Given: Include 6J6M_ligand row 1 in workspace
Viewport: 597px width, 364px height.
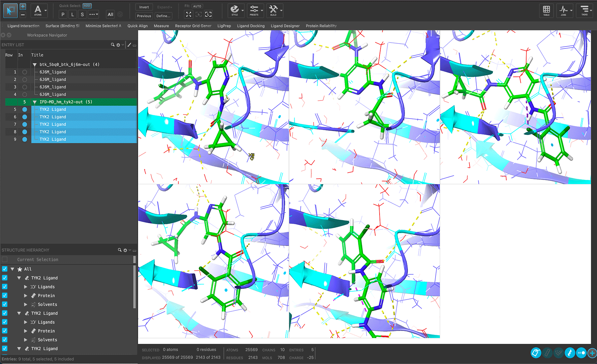Looking at the screenshot, I should [x=25, y=72].
